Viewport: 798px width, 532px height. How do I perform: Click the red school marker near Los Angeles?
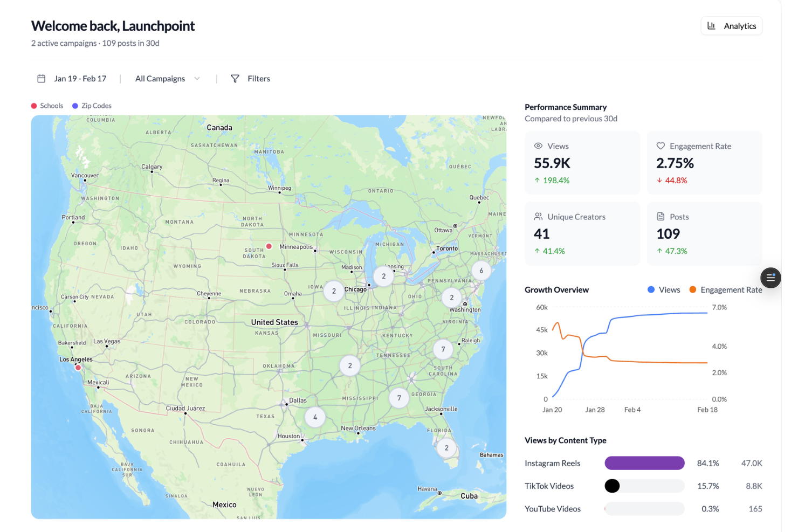tap(77, 367)
